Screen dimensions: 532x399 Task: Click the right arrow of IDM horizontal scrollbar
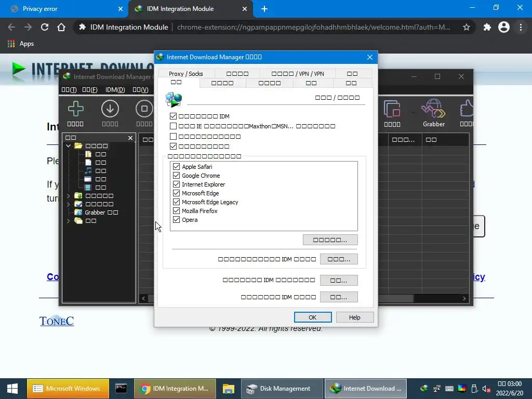coord(464,298)
